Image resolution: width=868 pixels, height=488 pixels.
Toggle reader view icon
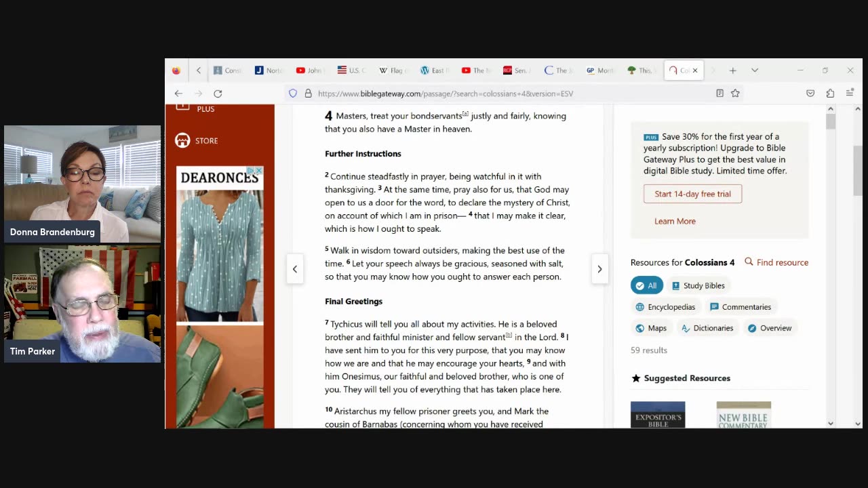pyautogui.click(x=720, y=94)
